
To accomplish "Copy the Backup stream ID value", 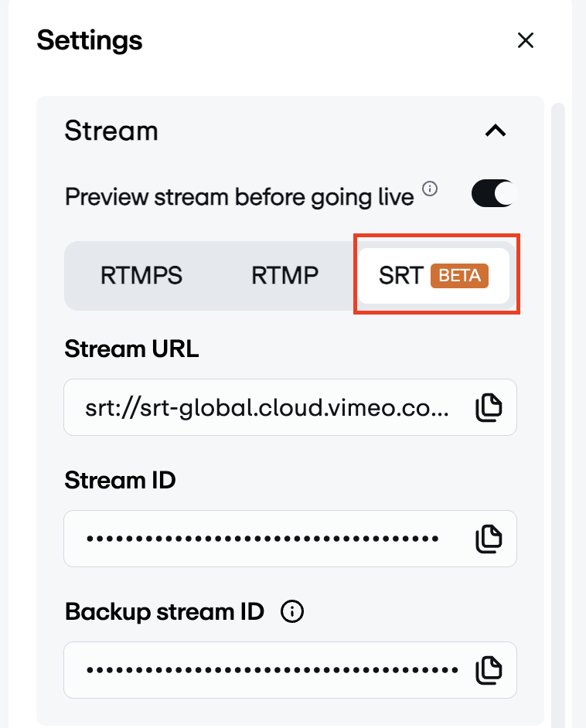I will coord(489,669).
